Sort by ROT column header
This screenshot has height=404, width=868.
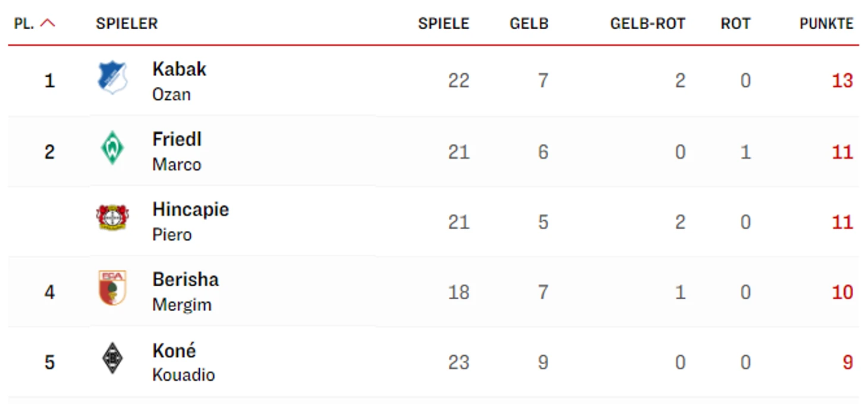click(735, 24)
